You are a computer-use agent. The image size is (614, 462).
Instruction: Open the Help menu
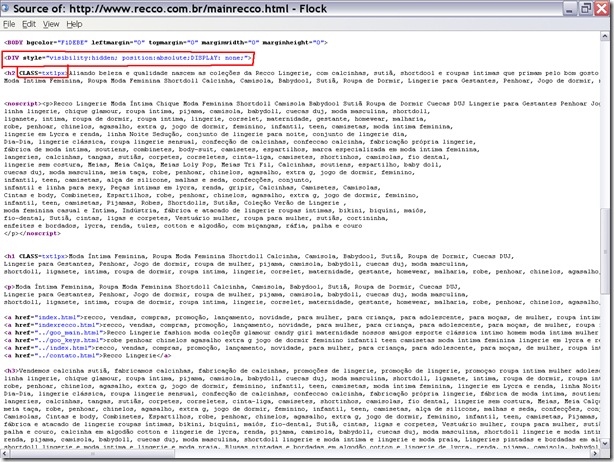pos(74,24)
